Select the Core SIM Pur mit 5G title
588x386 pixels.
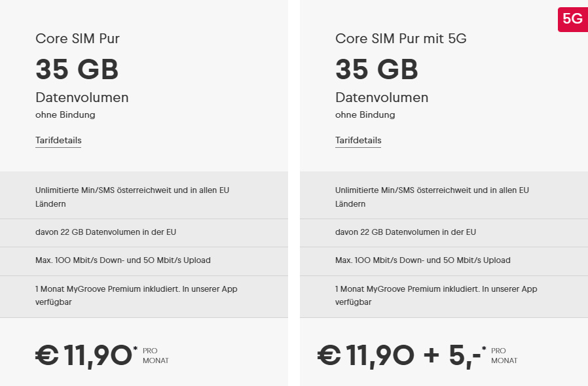(x=401, y=39)
